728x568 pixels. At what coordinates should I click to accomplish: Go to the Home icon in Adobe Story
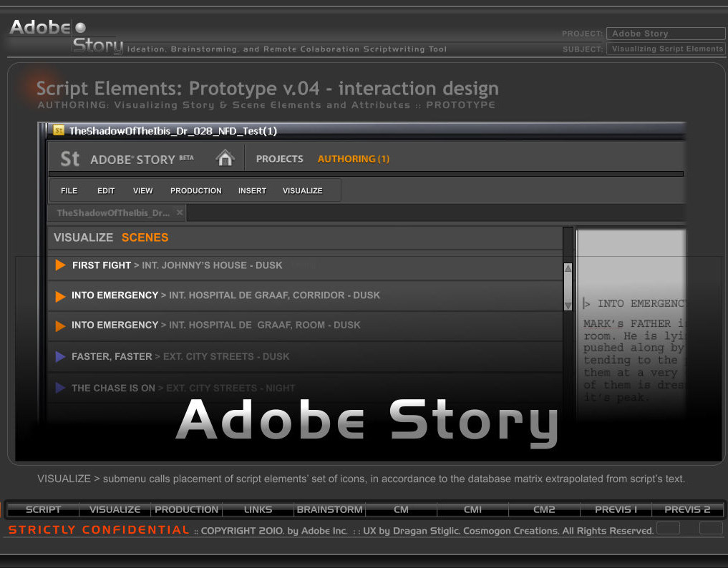click(x=225, y=158)
